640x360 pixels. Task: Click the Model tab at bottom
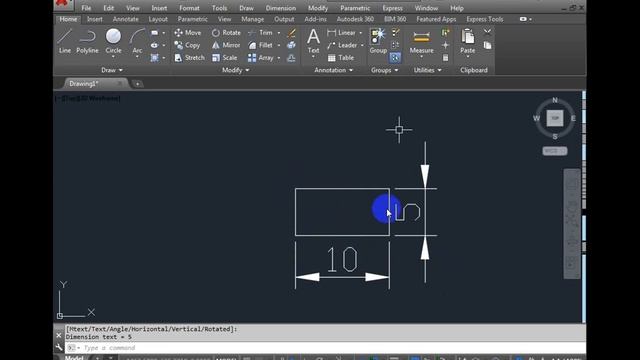tap(74, 358)
